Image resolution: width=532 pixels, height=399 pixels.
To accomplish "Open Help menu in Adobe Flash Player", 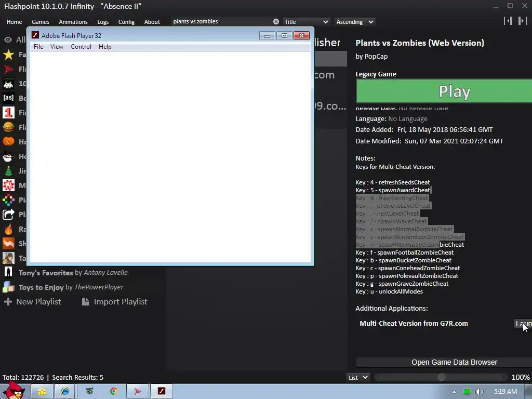I will click(105, 47).
